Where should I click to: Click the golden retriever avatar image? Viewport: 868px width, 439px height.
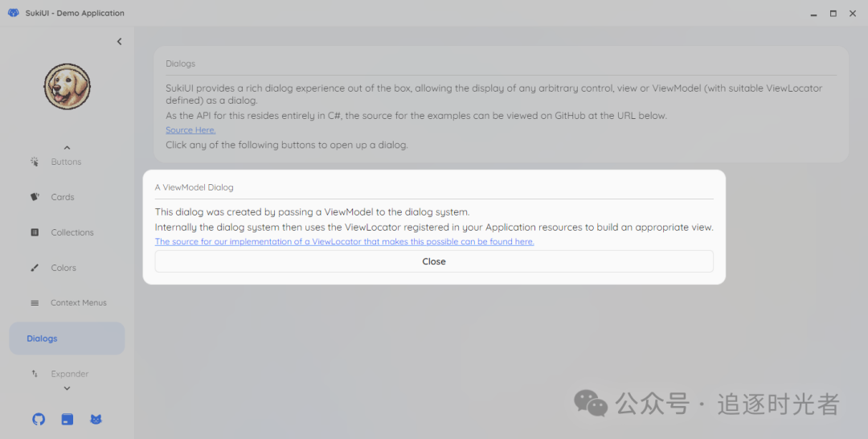67,87
